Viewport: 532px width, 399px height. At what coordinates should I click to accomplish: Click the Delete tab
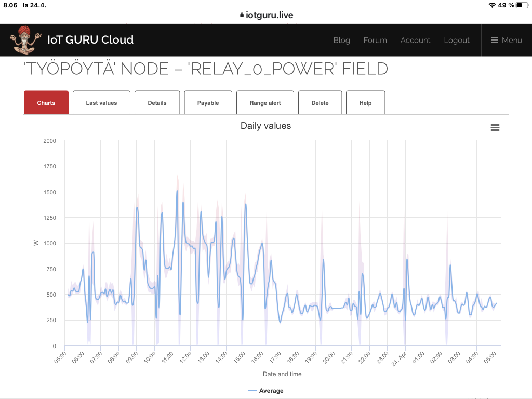pos(320,103)
